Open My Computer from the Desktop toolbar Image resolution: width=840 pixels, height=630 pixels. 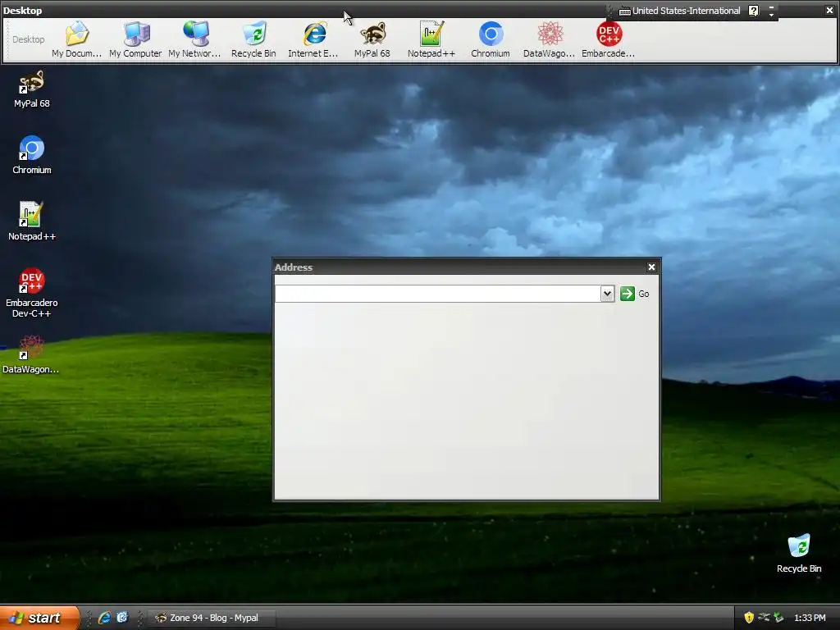point(135,39)
